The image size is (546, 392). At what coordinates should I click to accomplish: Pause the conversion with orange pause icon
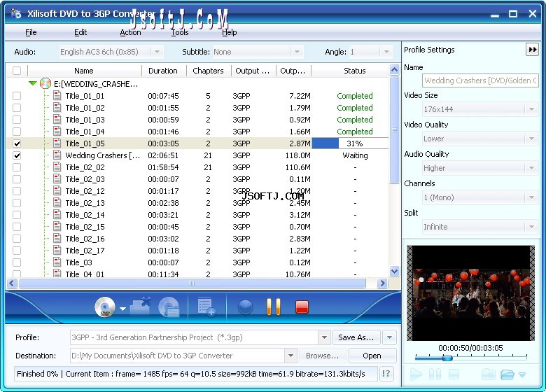pos(273,307)
